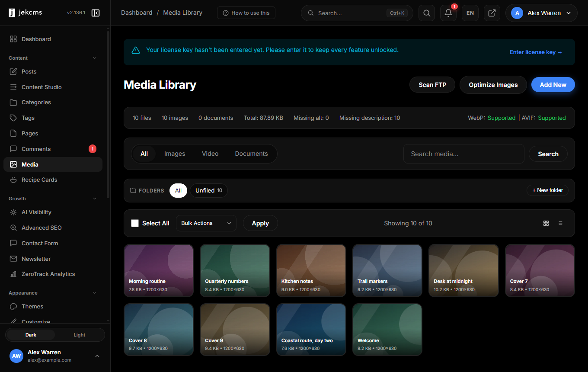Viewport: 588px width, 372px height.
Task: Click the sidebar scrollbar
Action: (108, 115)
